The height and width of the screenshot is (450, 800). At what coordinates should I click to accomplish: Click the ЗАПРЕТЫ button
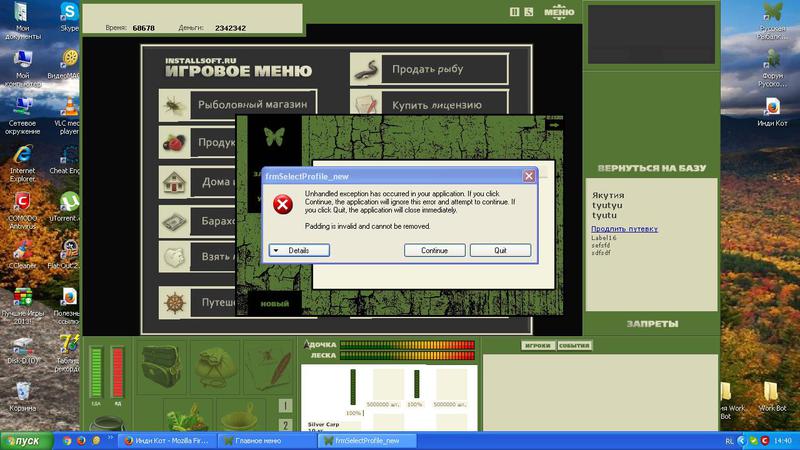click(652, 324)
